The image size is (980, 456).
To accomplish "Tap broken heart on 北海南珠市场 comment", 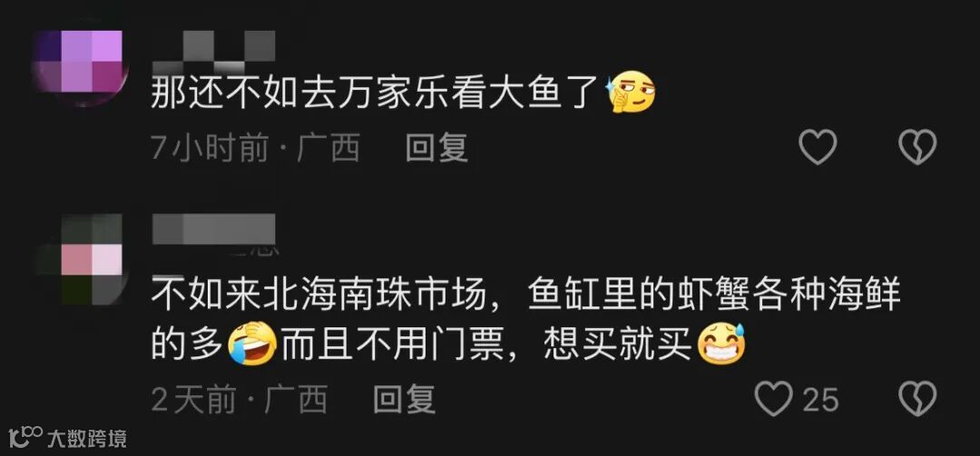I will click(x=917, y=399).
